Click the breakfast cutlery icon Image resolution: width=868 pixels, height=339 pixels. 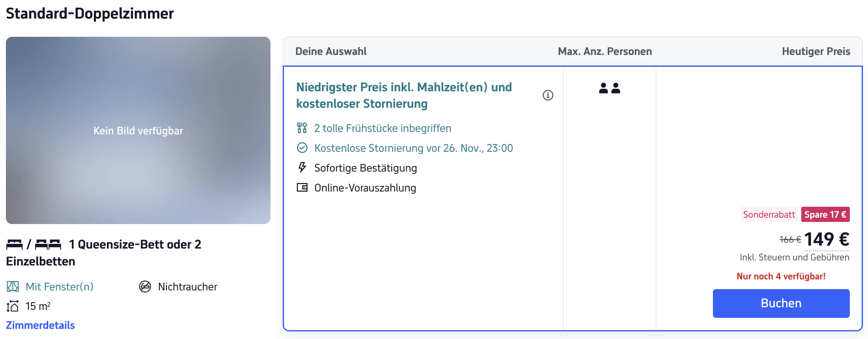pyautogui.click(x=302, y=128)
